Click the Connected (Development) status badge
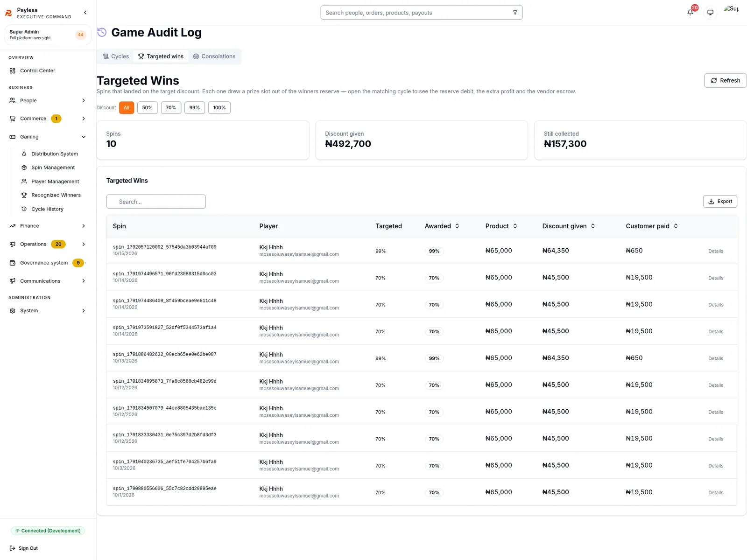This screenshot has height=560, width=747. tap(48, 531)
